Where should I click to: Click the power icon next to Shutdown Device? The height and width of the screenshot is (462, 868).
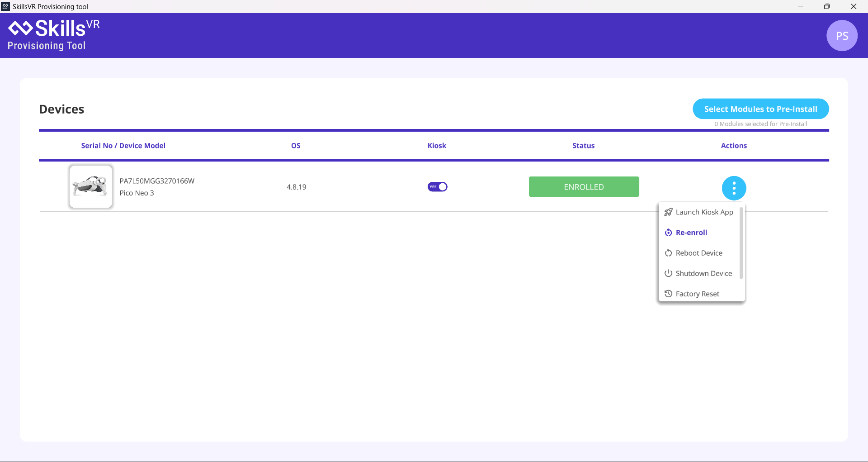(669, 273)
